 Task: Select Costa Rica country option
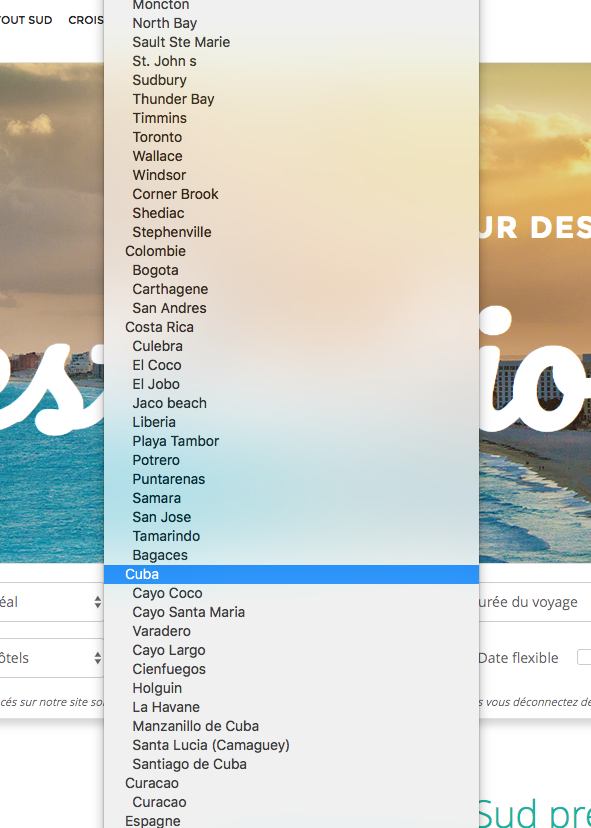291,327
